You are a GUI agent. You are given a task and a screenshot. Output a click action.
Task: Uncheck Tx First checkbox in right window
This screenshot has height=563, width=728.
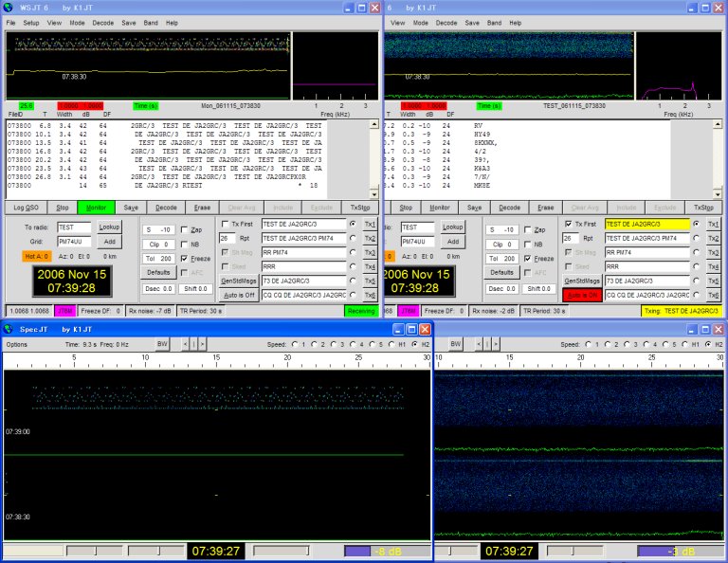[569, 225]
